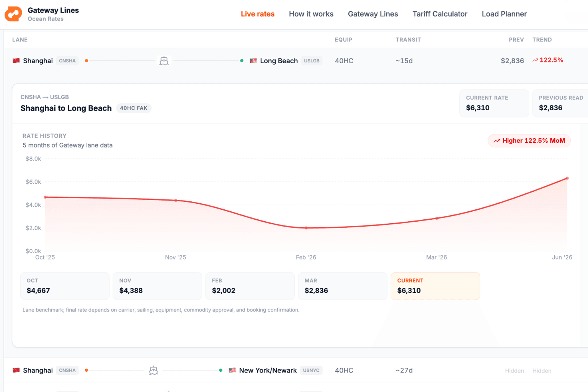Click the trend icon in the Higher 122.5% MoM badge
Image resolution: width=588 pixels, height=392 pixels.
tap(497, 141)
